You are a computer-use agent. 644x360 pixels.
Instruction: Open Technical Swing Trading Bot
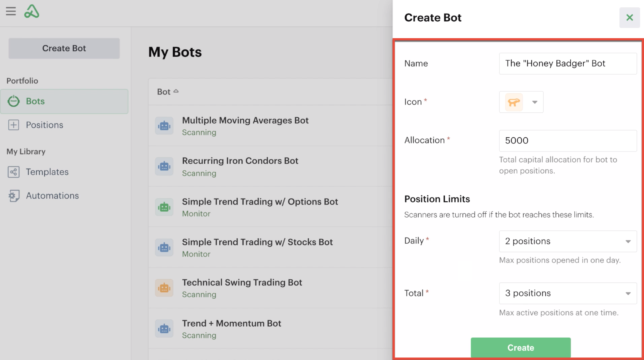click(242, 283)
